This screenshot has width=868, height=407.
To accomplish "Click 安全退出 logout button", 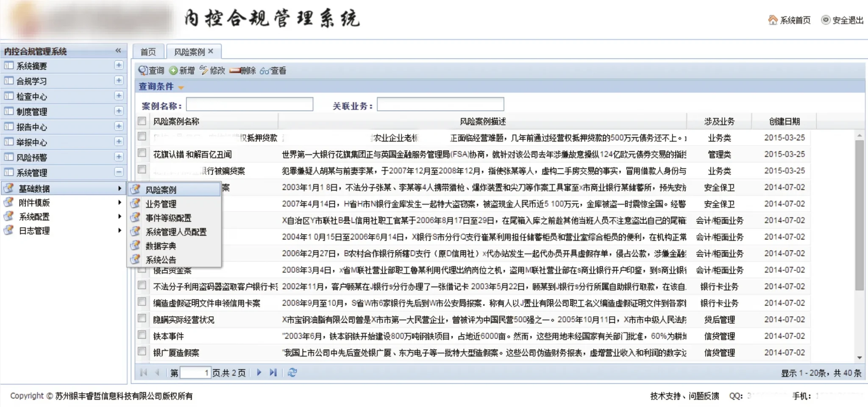I will pos(842,20).
